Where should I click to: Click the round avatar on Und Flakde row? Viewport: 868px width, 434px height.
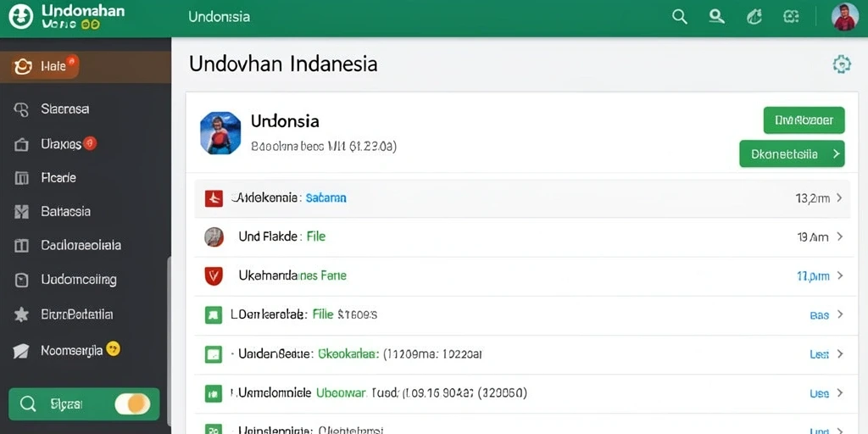[x=214, y=237]
